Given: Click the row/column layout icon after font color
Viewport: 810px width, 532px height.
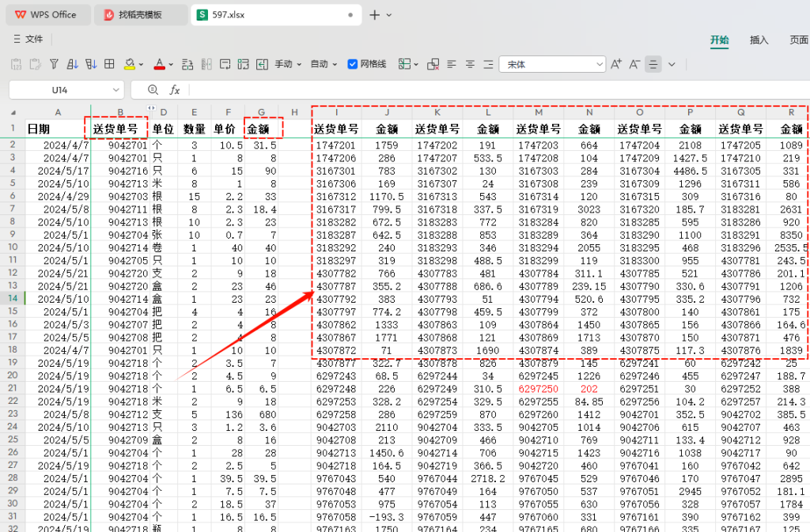Looking at the screenshot, I should pyautogui.click(x=187, y=64).
